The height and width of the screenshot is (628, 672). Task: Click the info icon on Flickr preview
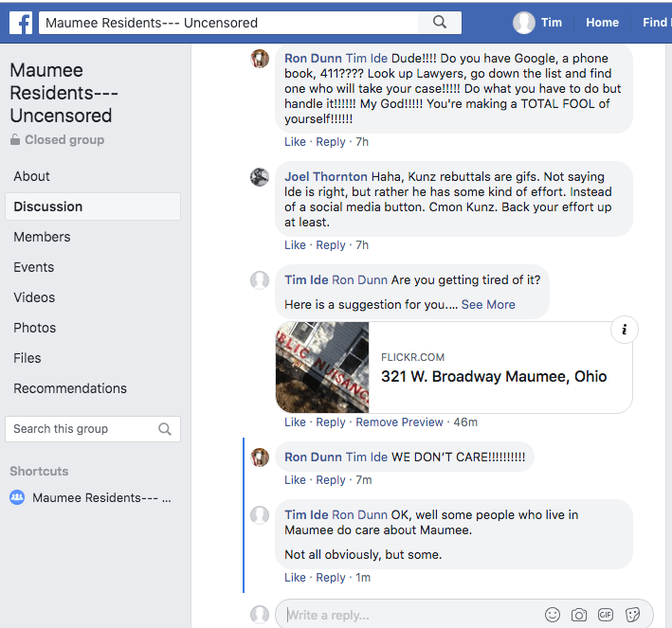pyautogui.click(x=625, y=330)
